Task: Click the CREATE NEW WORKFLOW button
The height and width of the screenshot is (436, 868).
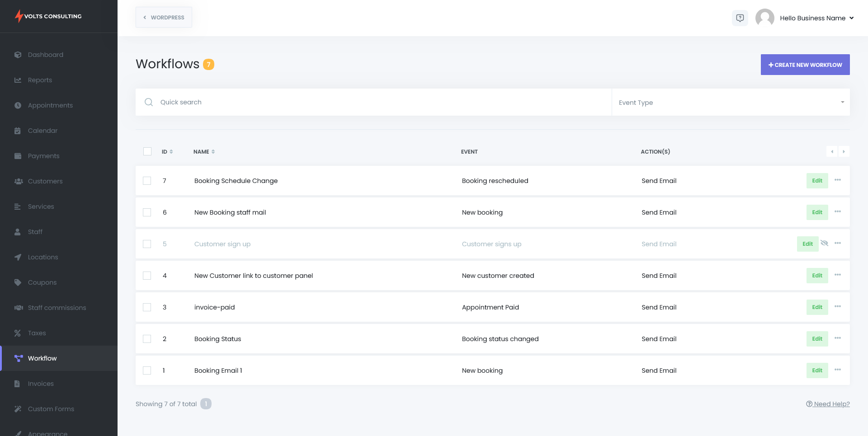Action: click(x=805, y=65)
